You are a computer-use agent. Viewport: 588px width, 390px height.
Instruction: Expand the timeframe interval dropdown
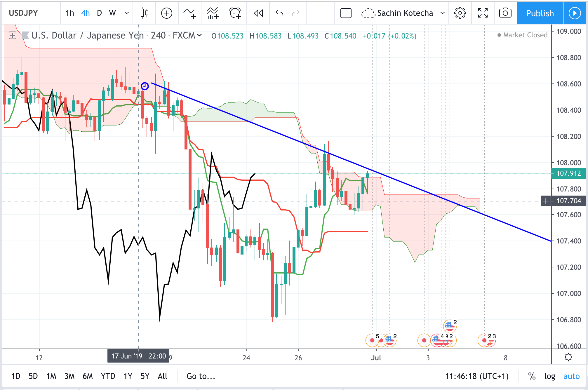pos(127,13)
